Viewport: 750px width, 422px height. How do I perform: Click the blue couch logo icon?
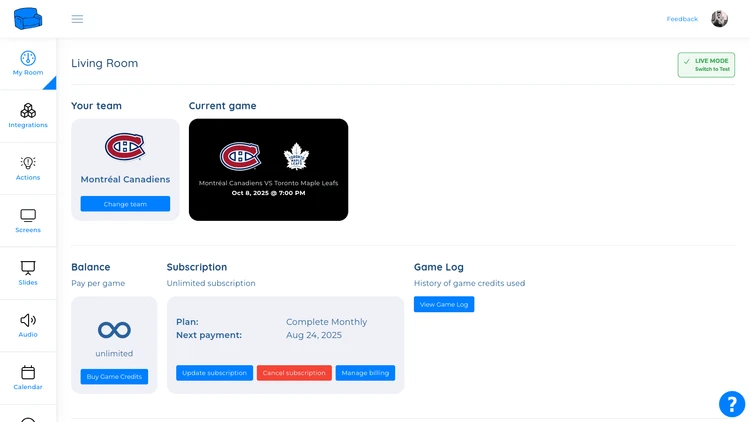[x=28, y=19]
